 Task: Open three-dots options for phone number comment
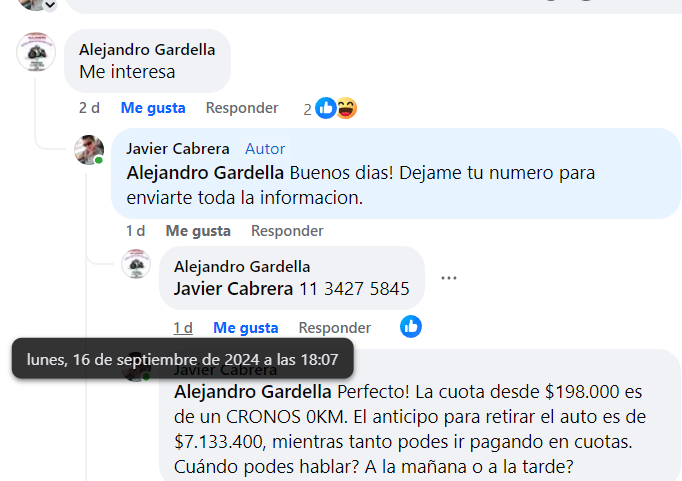[x=448, y=278]
